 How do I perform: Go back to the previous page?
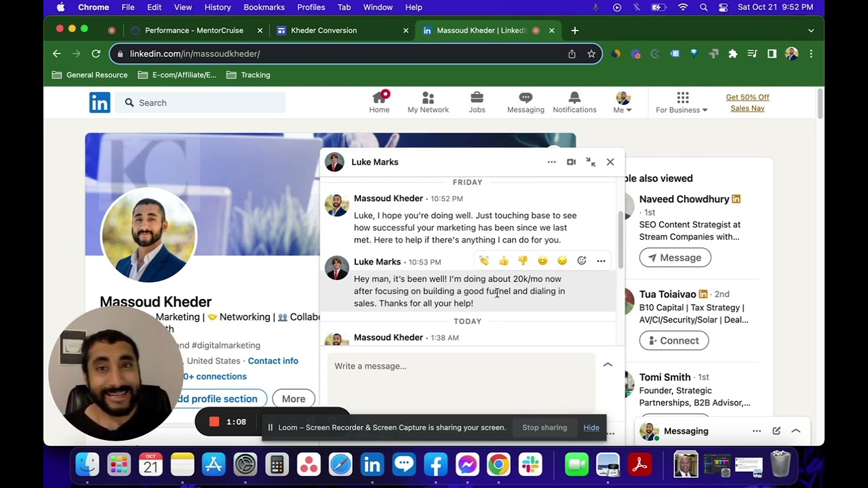point(57,54)
